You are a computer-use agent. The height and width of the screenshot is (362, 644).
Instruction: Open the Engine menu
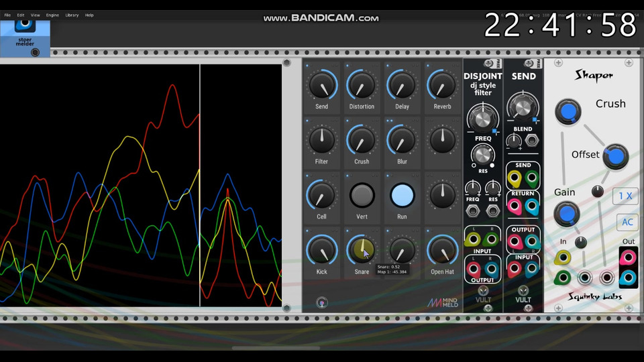[x=52, y=15]
